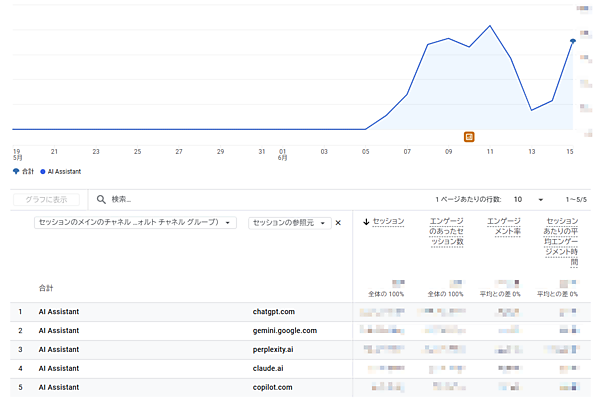Image resolution: width=600 pixels, height=401 pixels.
Task: Click the 05 date label on chart axis
Action: click(x=365, y=152)
